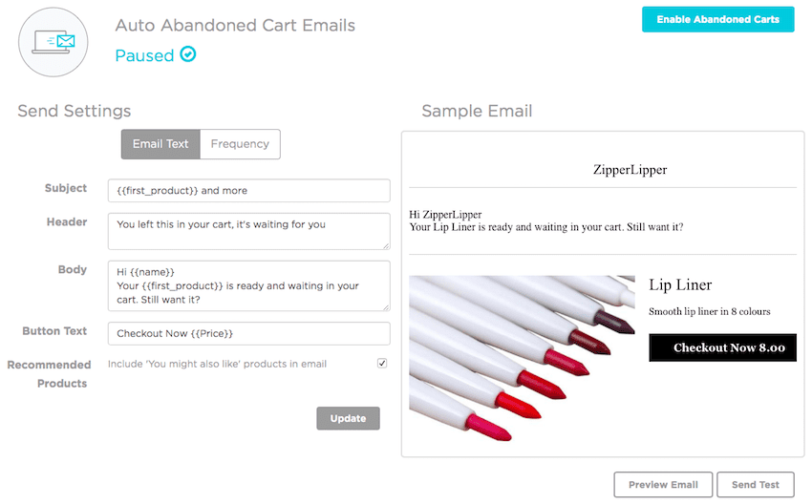
Task: Click the abandoned cart email envelope icon
Action: tap(53, 43)
